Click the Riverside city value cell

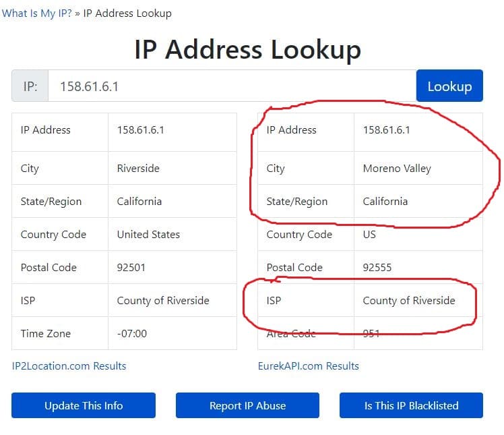click(139, 169)
